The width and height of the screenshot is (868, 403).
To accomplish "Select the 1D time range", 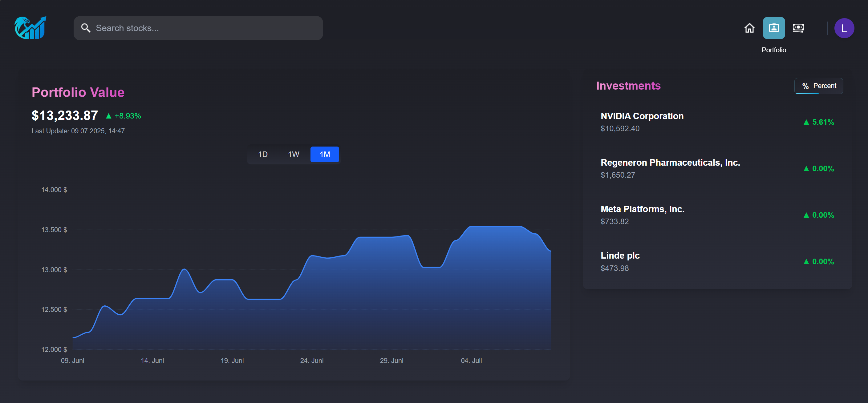I will pyautogui.click(x=263, y=154).
